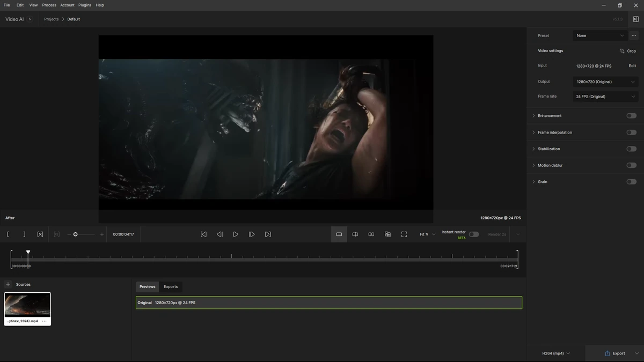
Task: Set trim out-point bracket
Action: [24, 234]
